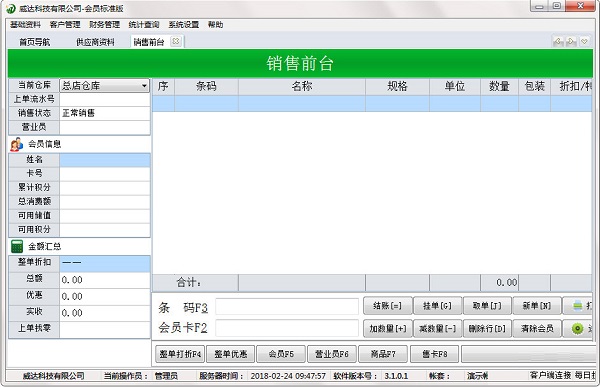The height and width of the screenshot is (387, 600).
Task: Focus the 条码F3 barcode input field
Action: [x=287, y=307]
